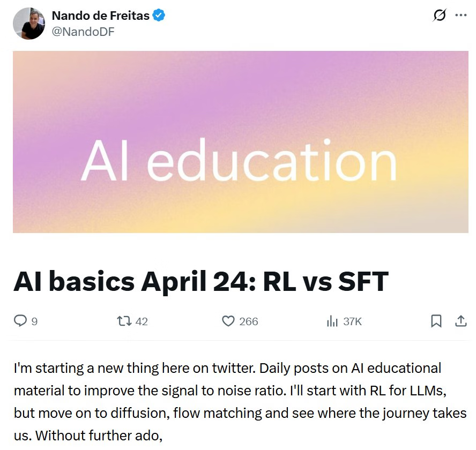This screenshot has height=450, width=476.
Task: Click the 37K views count
Action: [353, 321]
